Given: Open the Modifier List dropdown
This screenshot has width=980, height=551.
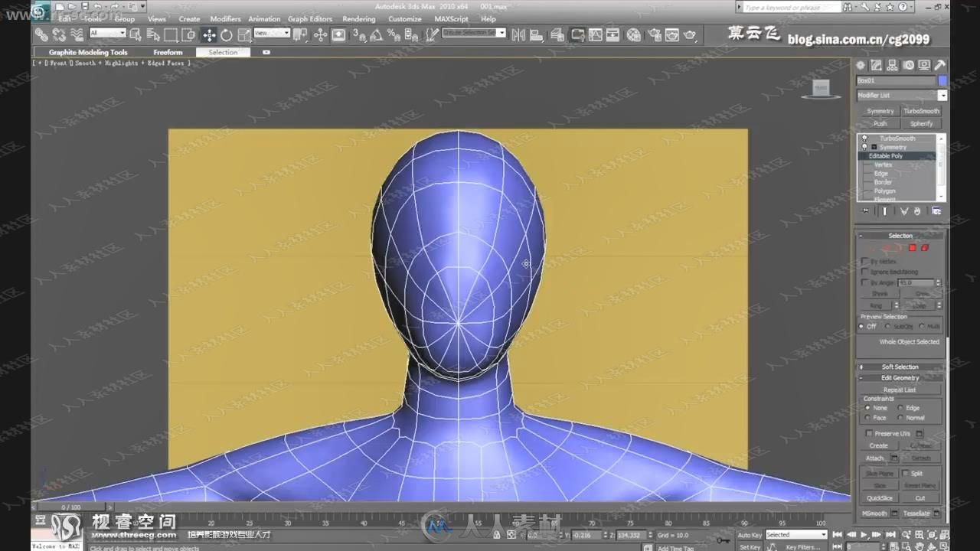Looking at the screenshot, I should tap(902, 95).
